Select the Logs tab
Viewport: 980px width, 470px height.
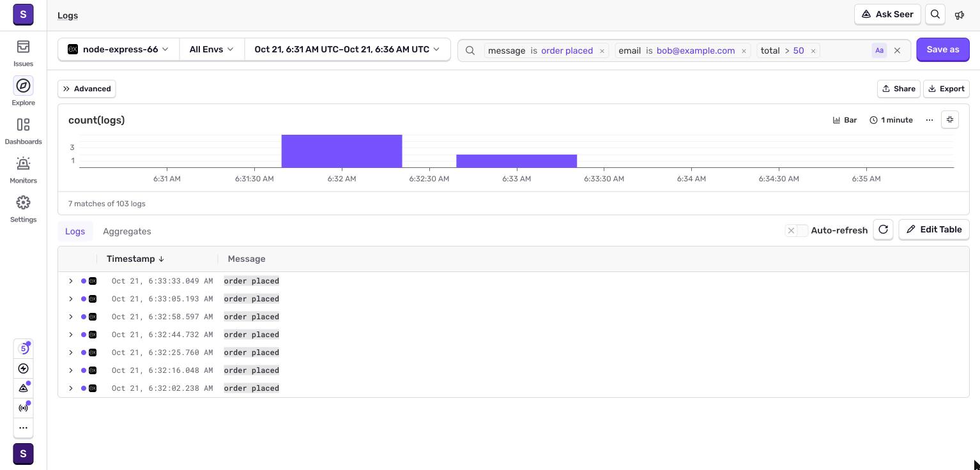[x=75, y=231]
